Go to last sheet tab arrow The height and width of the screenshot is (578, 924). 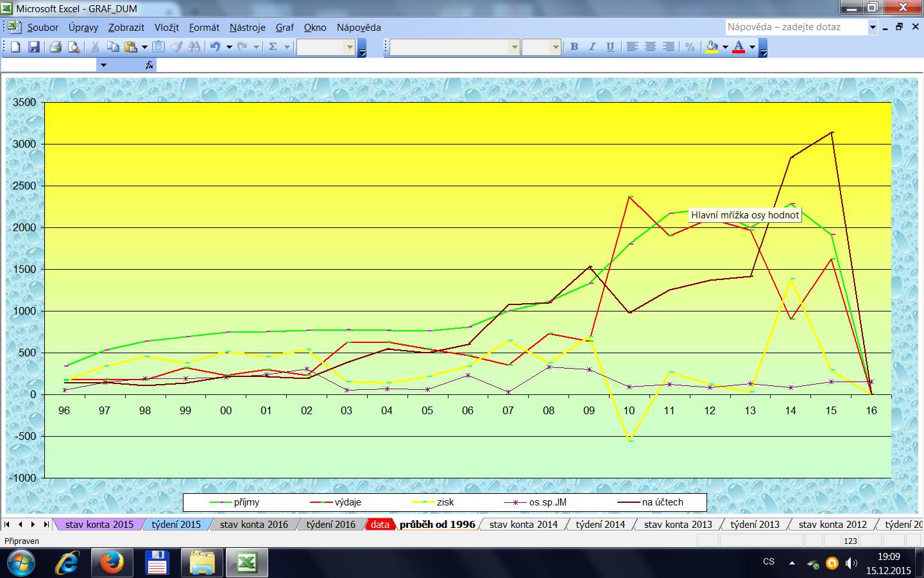[46, 525]
